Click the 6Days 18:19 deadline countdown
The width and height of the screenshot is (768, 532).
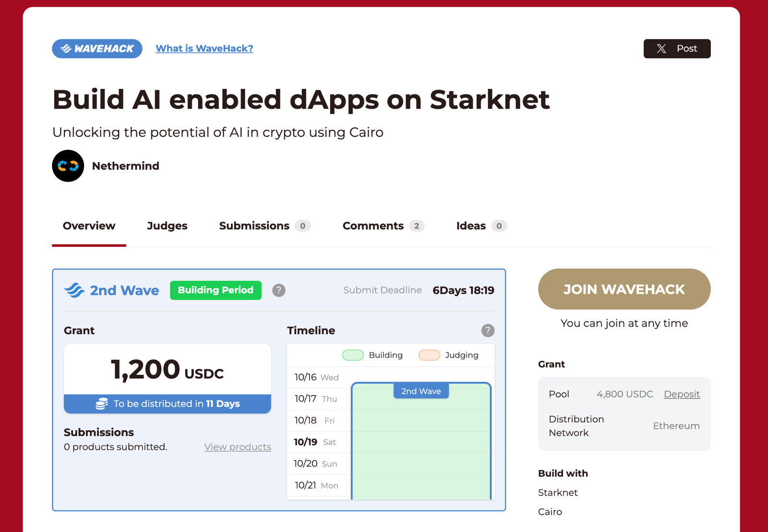pos(463,290)
